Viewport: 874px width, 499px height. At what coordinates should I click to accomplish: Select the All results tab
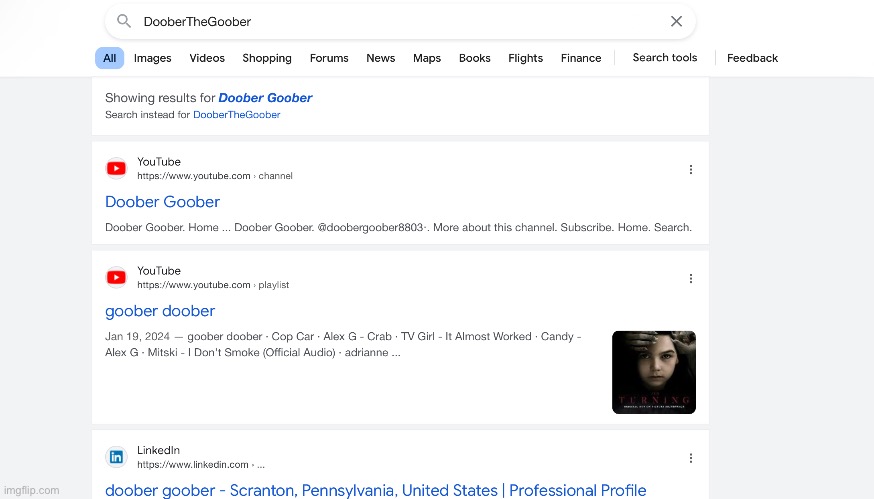pos(109,58)
